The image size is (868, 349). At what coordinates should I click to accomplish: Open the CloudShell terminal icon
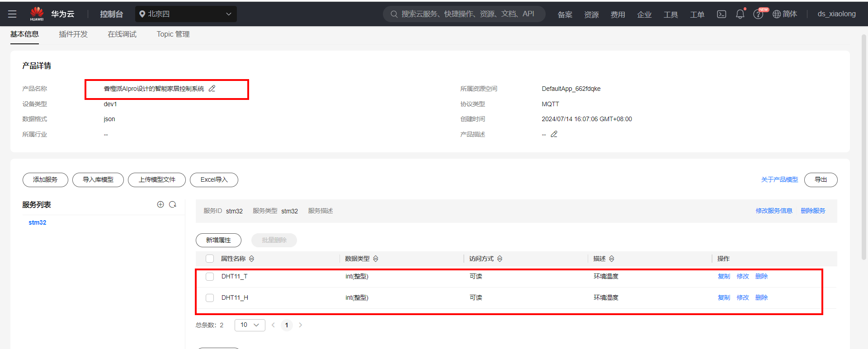click(722, 14)
